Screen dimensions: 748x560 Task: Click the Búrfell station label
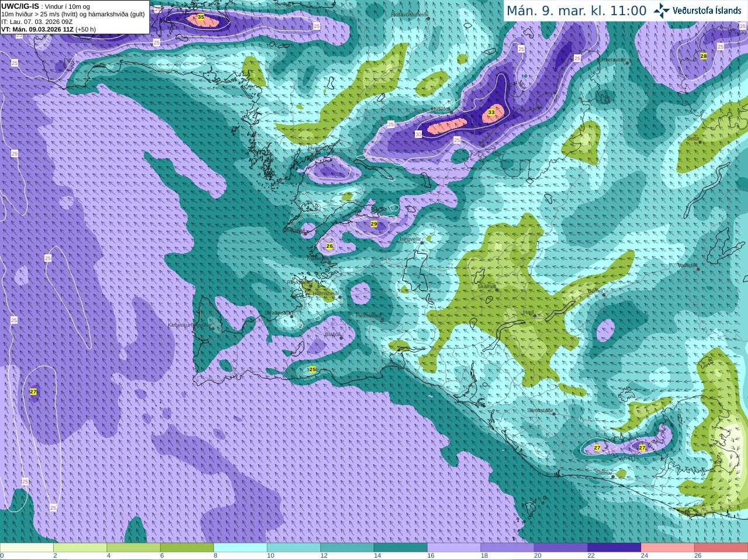(x=595, y=291)
